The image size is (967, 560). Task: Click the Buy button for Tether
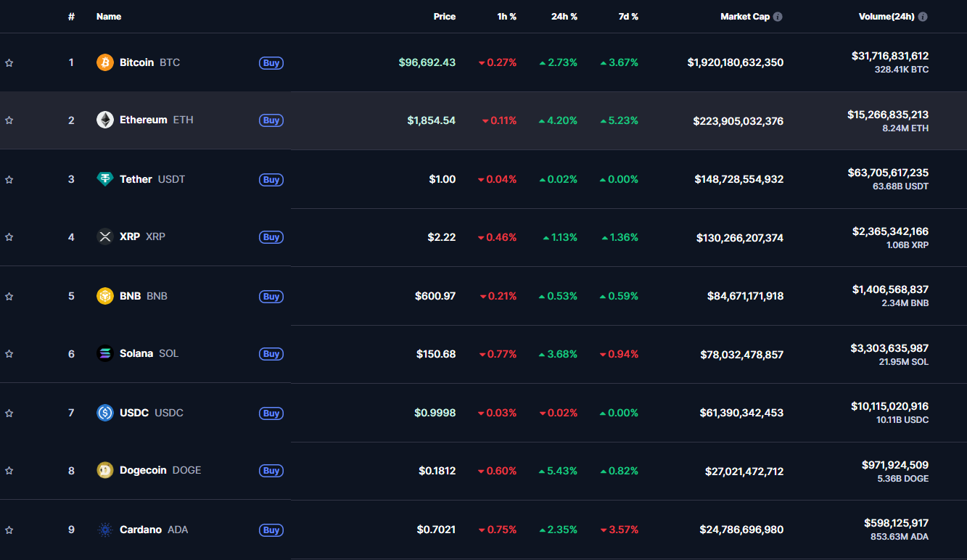pos(271,180)
